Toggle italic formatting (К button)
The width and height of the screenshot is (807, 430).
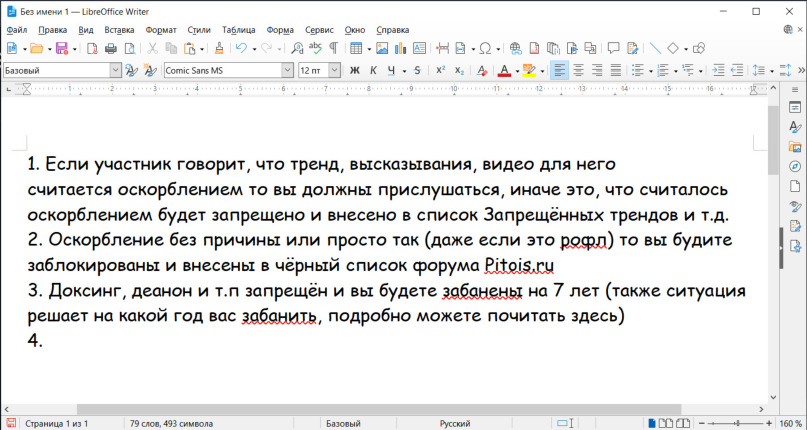tap(374, 70)
